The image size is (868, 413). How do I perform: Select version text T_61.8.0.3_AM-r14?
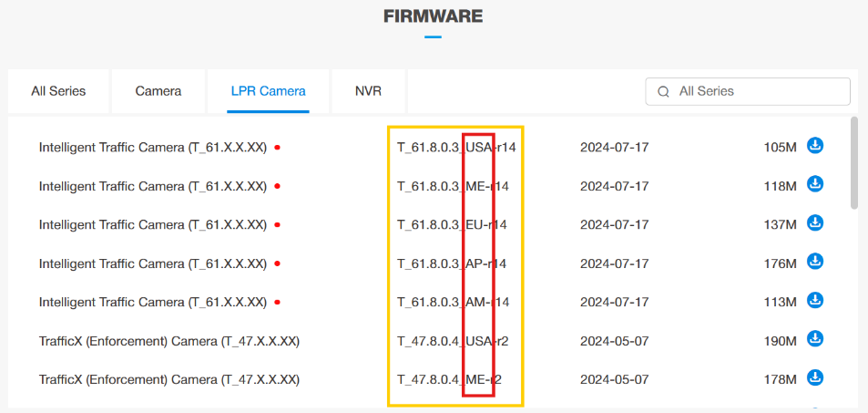[x=453, y=303]
